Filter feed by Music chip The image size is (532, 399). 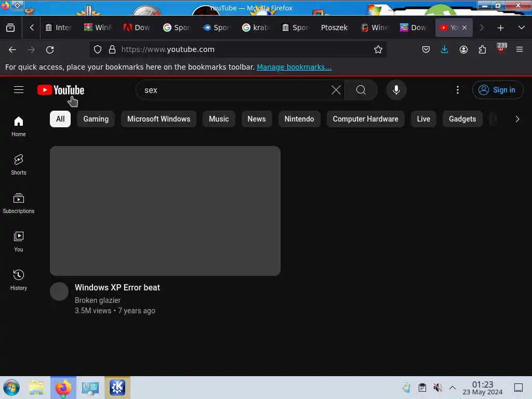point(219,119)
